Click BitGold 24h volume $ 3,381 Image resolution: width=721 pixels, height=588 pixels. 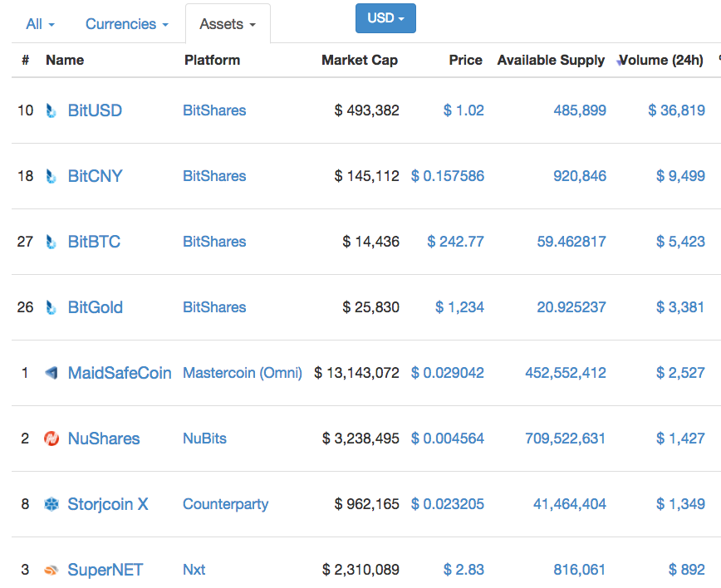tap(680, 307)
